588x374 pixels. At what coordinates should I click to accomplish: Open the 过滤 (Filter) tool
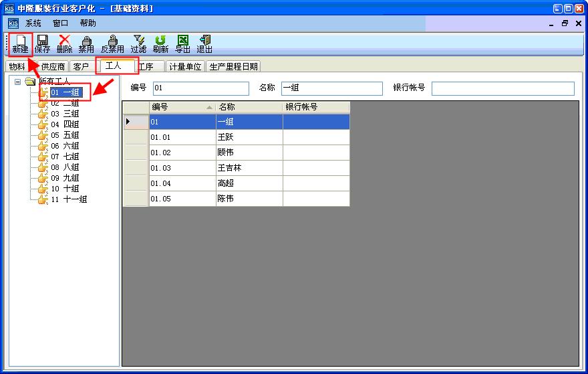138,43
